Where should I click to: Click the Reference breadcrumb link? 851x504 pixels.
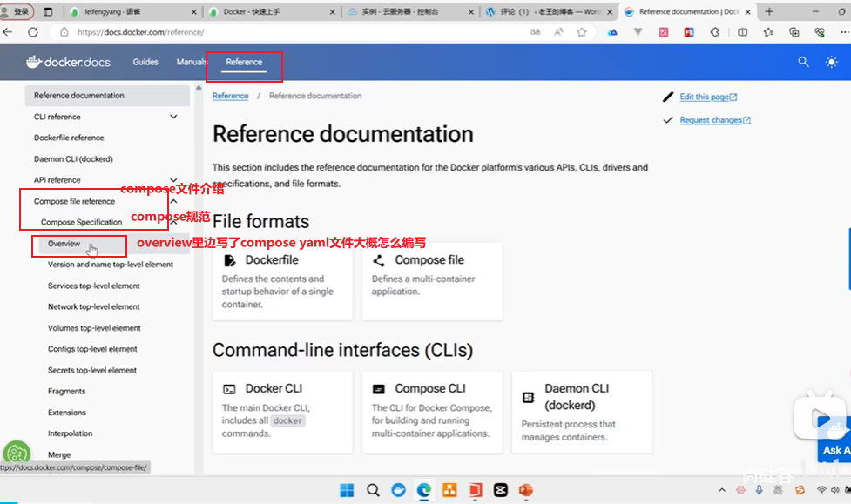coord(230,96)
